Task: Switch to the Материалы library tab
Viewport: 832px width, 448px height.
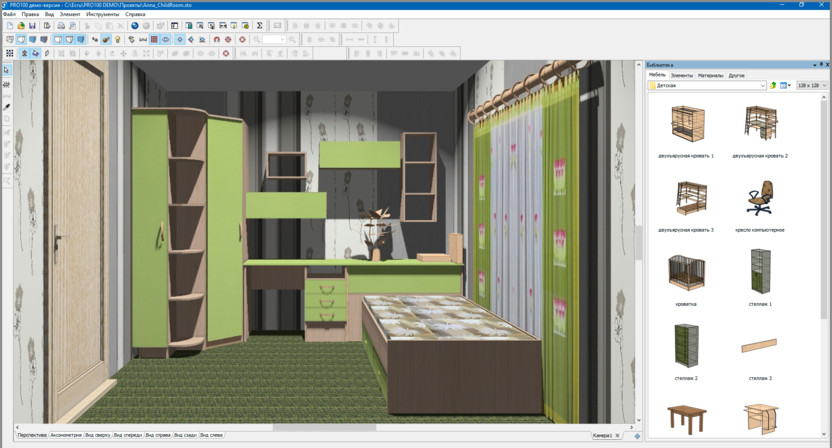Action: (710, 75)
